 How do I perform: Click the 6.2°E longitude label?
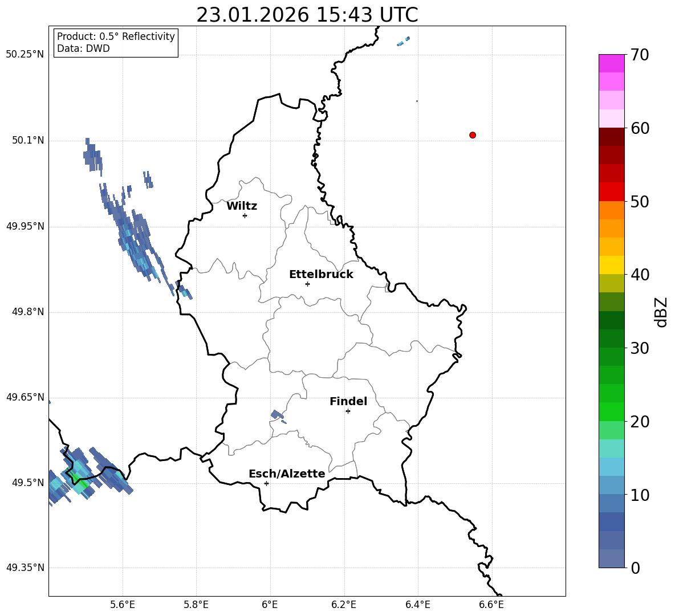[344, 605]
